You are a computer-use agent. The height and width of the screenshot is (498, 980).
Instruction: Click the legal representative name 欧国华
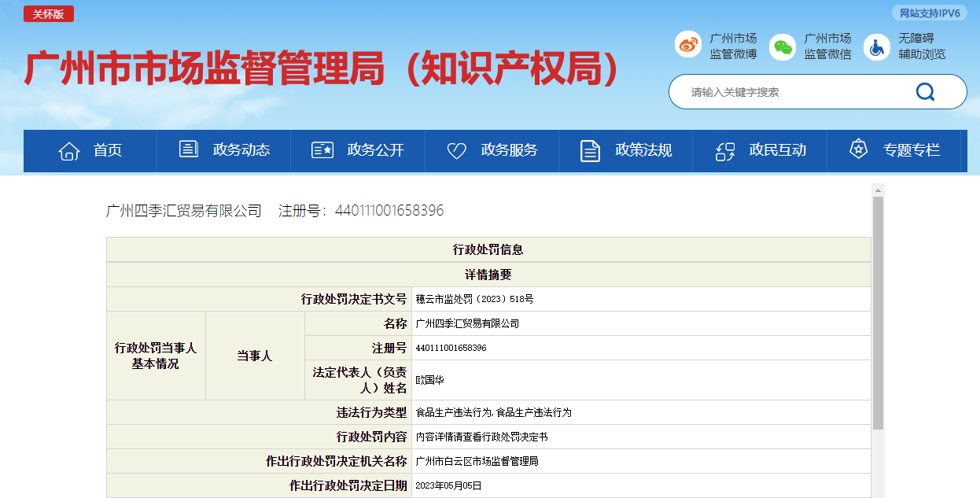pos(429,380)
